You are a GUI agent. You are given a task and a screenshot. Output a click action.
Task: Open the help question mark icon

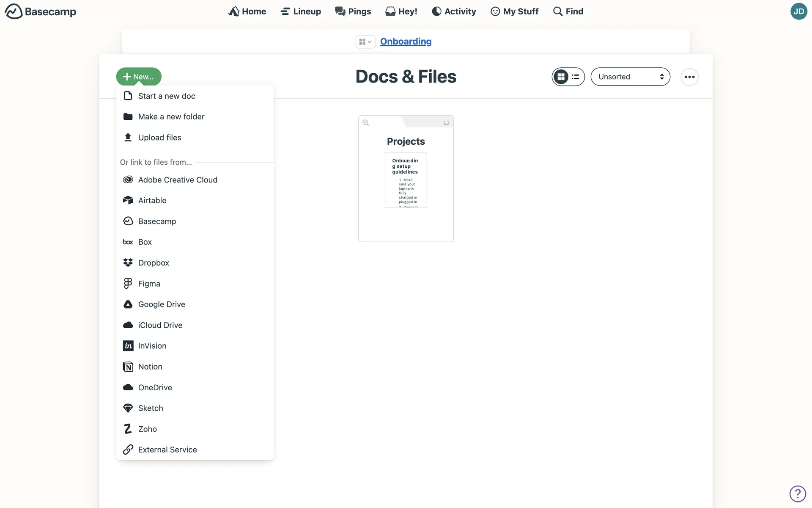(x=798, y=494)
